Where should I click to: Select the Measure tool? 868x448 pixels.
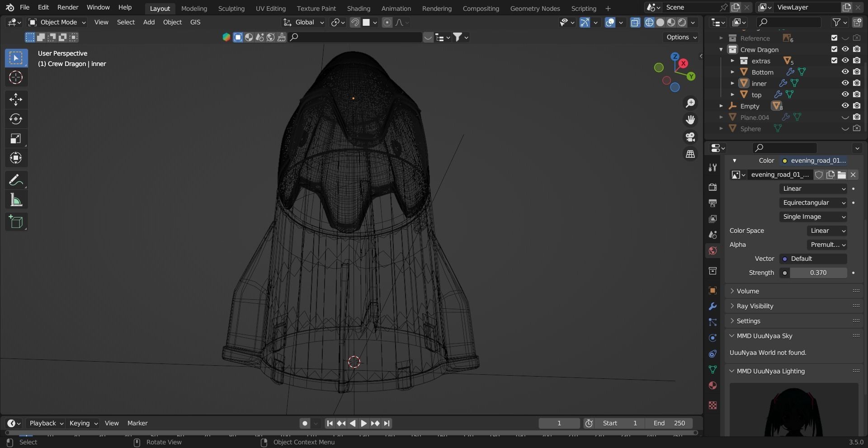pyautogui.click(x=16, y=200)
